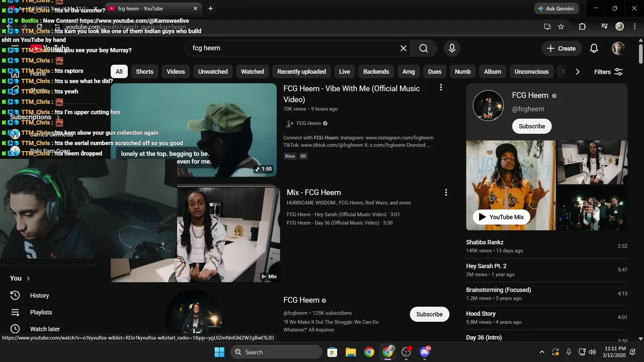Open Chrome media controls icon
Viewport: 644px width, 362px height.
coord(605,27)
